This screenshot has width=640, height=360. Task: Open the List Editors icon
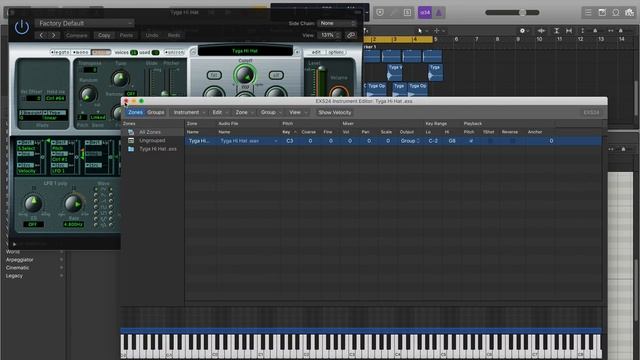click(588, 13)
